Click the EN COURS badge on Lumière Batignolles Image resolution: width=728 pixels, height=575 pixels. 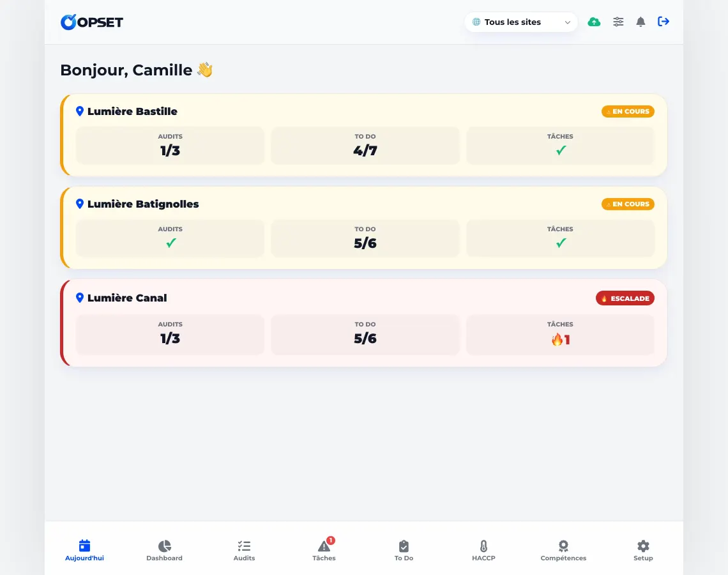[x=628, y=204]
